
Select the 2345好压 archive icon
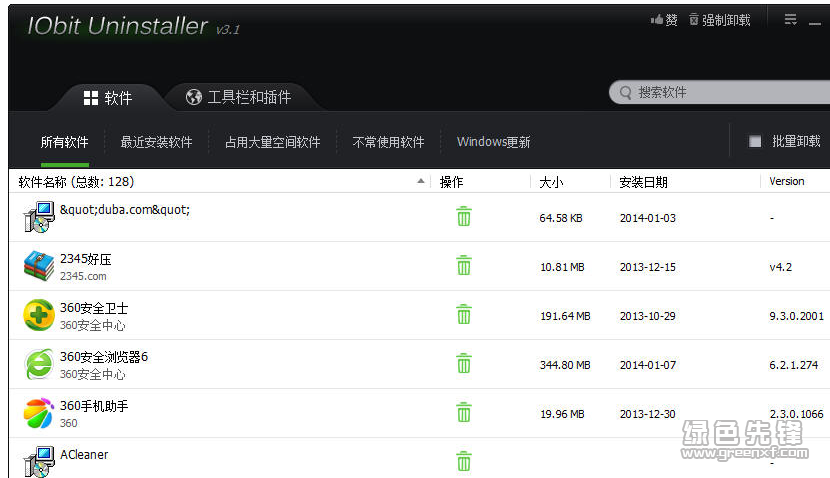click(x=39, y=266)
